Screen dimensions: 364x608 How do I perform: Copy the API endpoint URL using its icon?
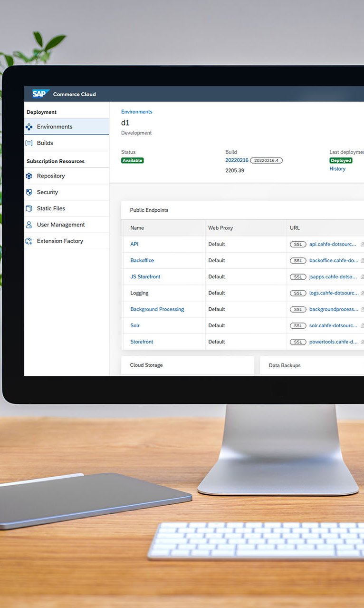[x=362, y=245]
